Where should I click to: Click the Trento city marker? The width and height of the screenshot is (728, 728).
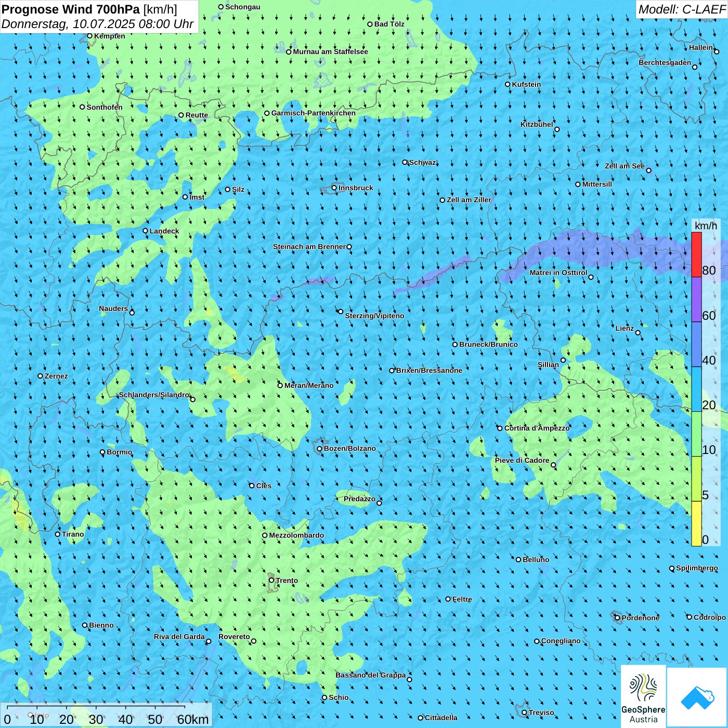click(271, 580)
